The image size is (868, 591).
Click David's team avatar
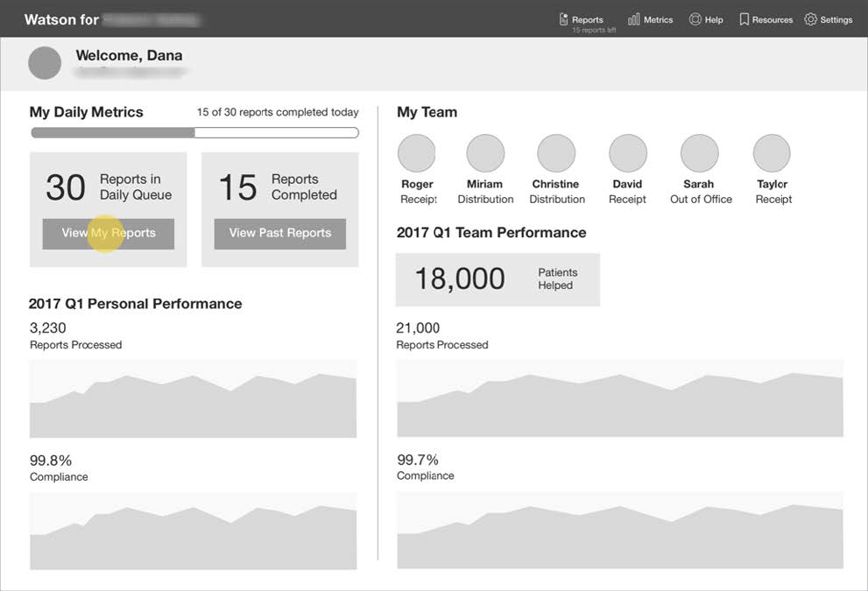(x=627, y=153)
